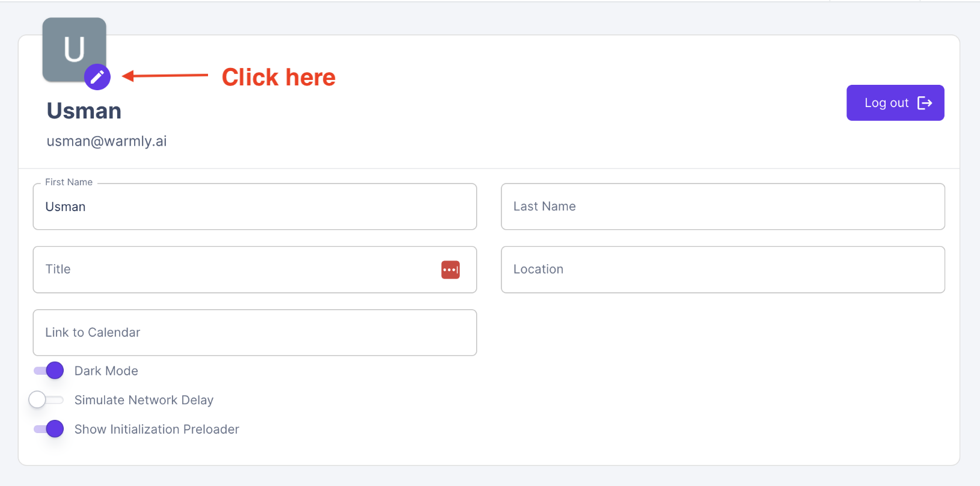Click the pencil edit icon on avatar
The image size is (980, 486).
[97, 77]
